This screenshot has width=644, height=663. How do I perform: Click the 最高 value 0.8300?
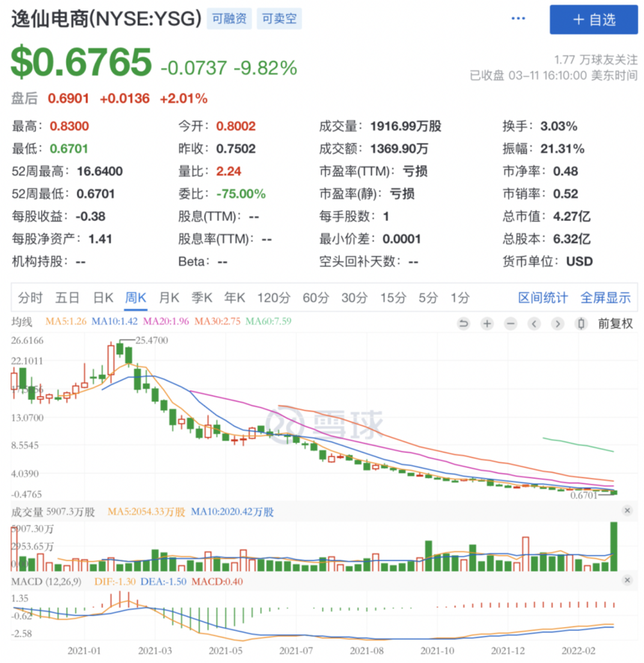tap(70, 126)
